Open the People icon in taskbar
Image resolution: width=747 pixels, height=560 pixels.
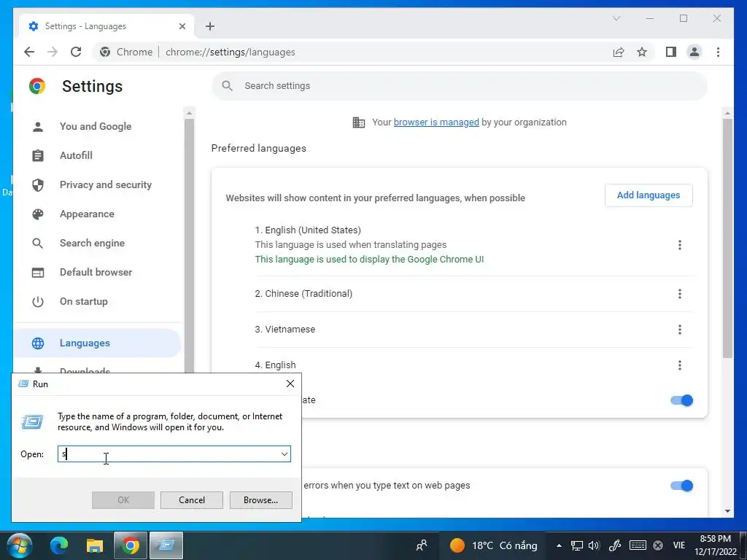point(422,545)
